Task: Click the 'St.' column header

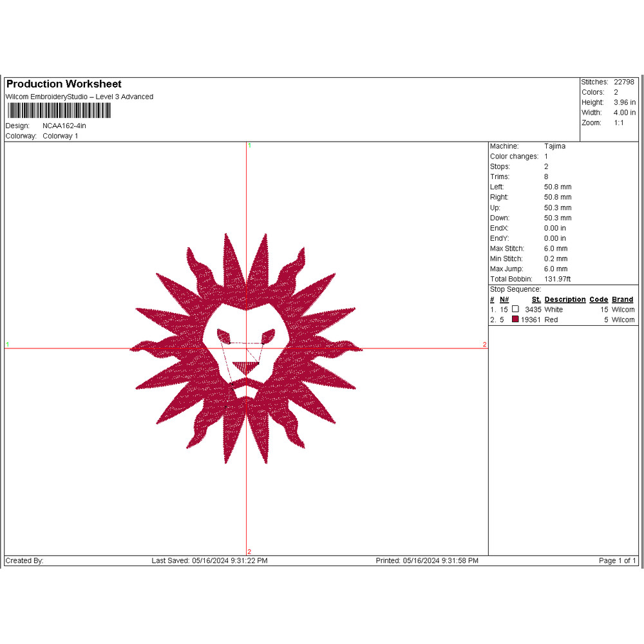Action: [536, 299]
